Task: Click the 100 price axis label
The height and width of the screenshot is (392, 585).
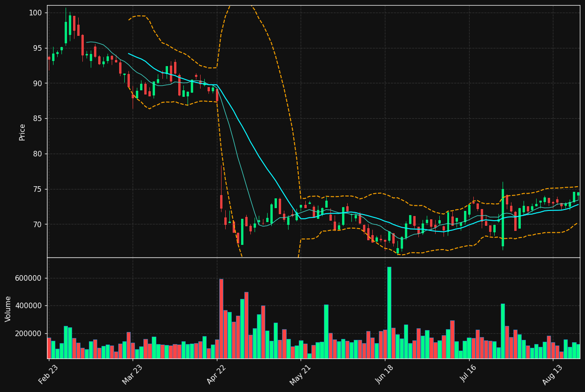Action: [x=35, y=13]
